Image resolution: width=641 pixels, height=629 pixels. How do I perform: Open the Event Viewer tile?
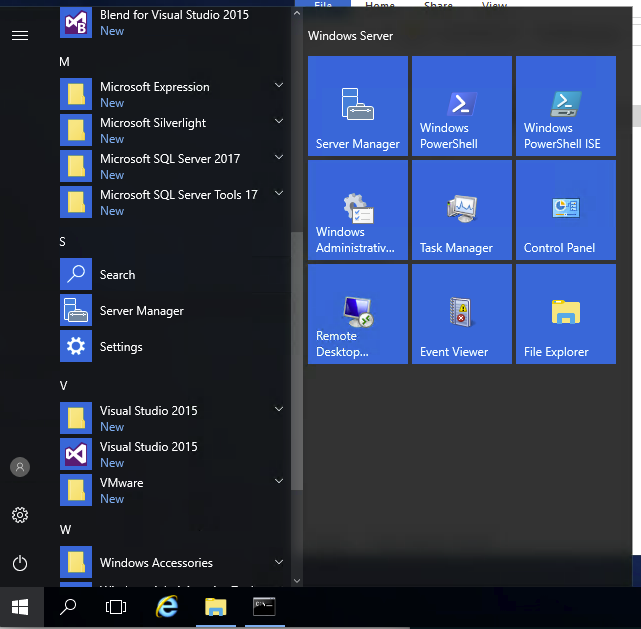(462, 314)
